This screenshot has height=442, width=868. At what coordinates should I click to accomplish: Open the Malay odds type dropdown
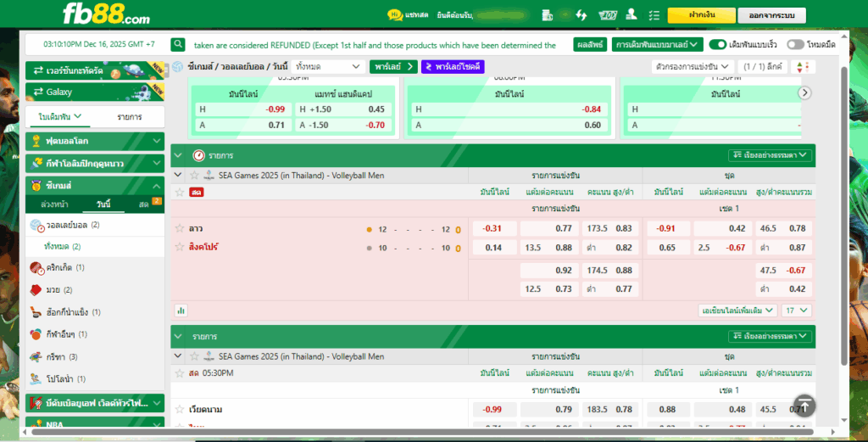click(657, 44)
